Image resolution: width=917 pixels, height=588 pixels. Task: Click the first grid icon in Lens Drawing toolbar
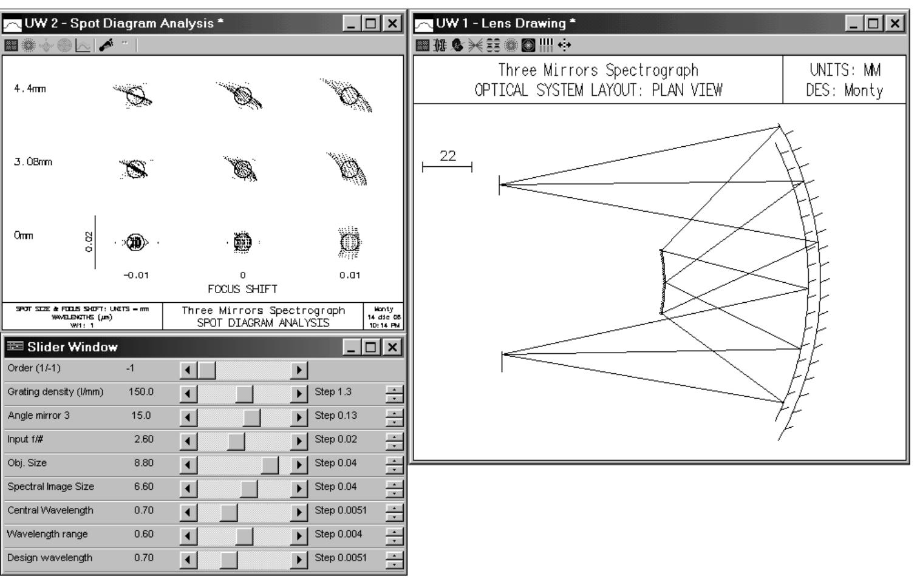(423, 45)
